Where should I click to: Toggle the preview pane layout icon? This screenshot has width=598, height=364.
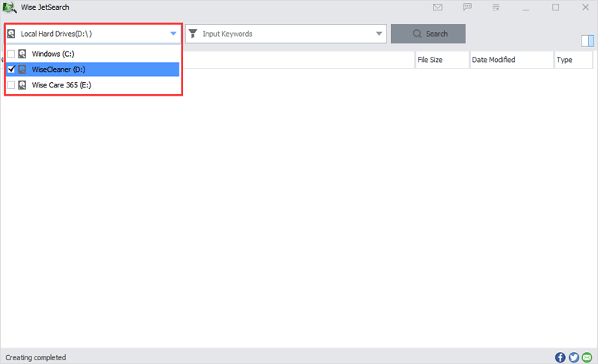(588, 41)
